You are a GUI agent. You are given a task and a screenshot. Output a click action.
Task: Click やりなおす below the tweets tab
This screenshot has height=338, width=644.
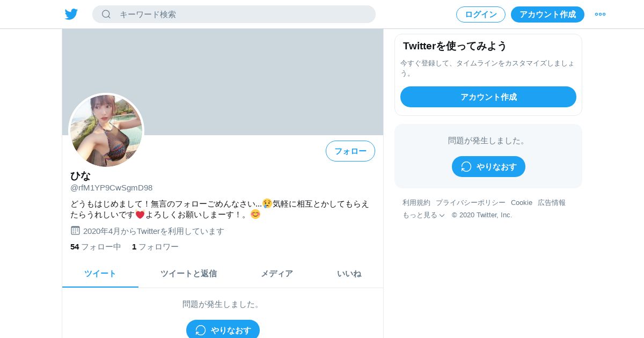pyautogui.click(x=223, y=330)
